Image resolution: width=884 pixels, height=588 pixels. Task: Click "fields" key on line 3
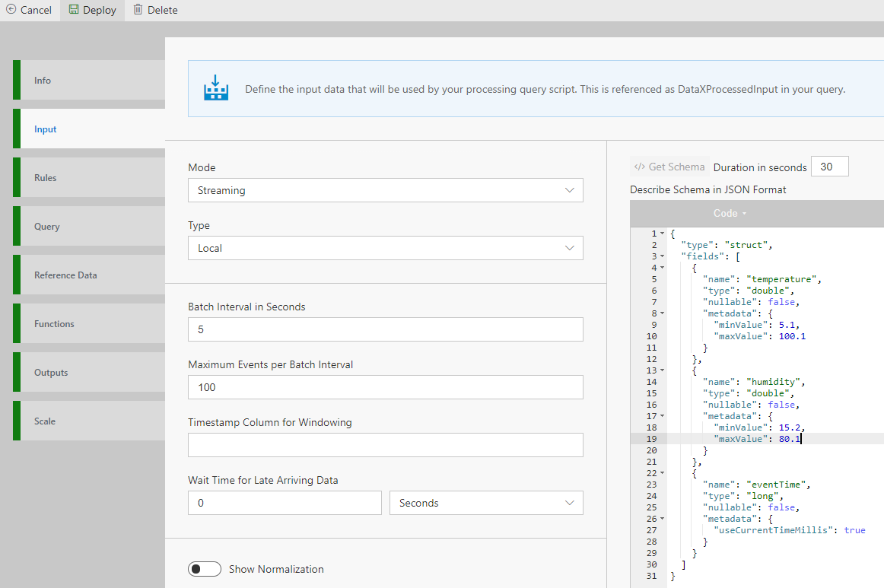coord(703,256)
